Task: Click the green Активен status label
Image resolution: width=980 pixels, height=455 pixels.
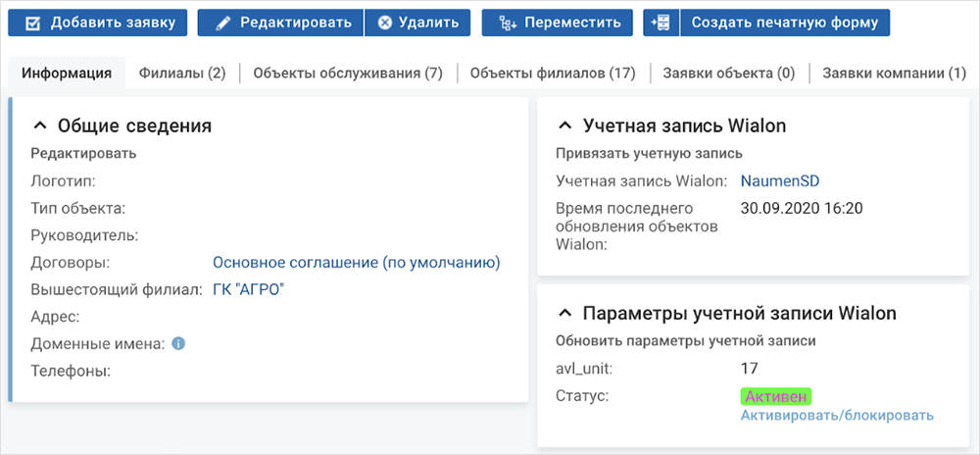Action: pyautogui.click(x=776, y=397)
